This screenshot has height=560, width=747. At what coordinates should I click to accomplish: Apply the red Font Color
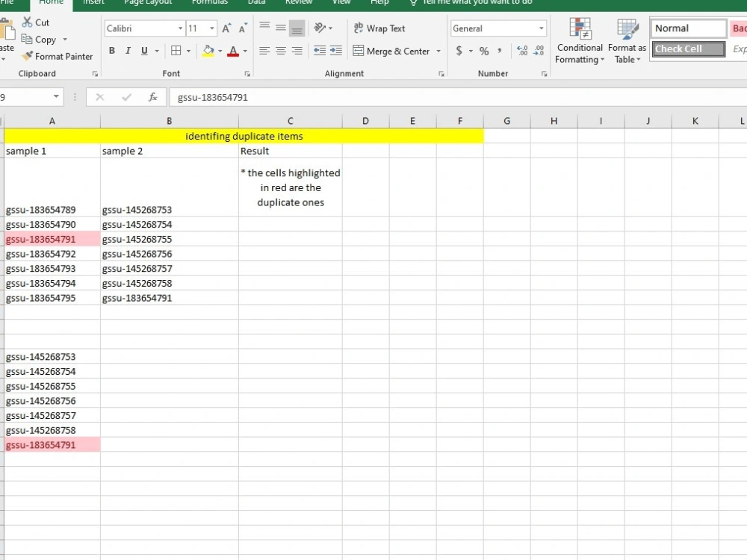click(x=233, y=51)
